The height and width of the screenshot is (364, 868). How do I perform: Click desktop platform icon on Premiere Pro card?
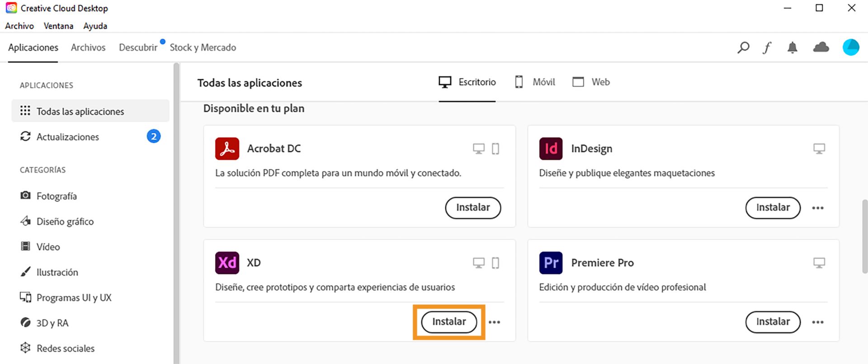pyautogui.click(x=819, y=263)
